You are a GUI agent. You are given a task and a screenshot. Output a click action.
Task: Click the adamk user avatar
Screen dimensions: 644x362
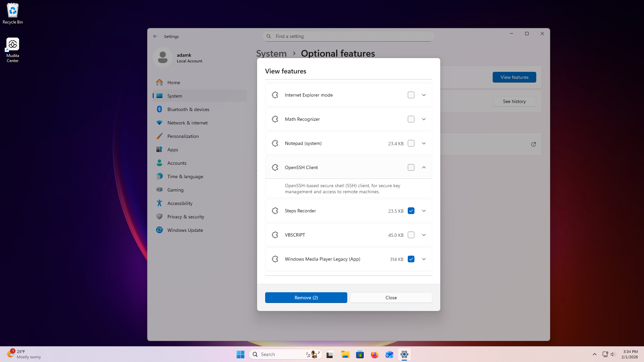point(163,57)
